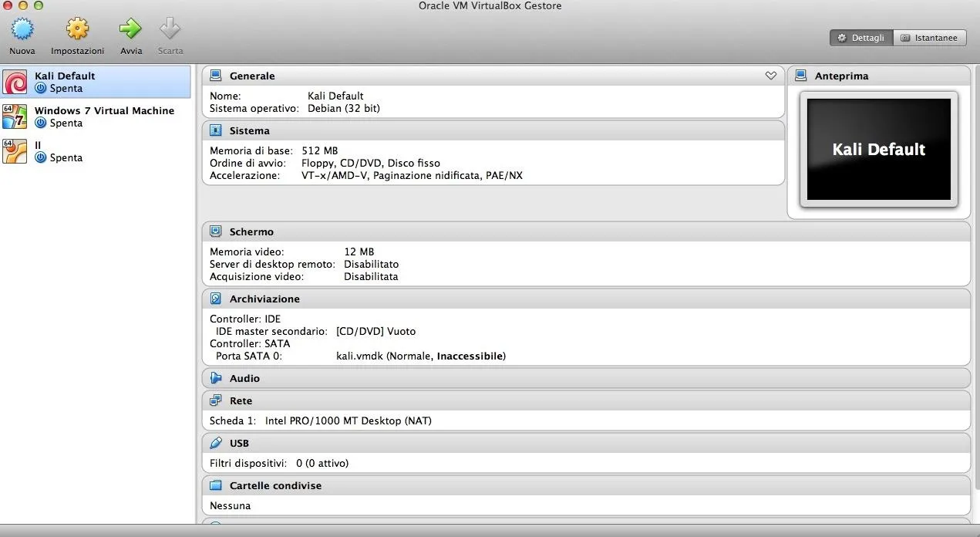Open the Sistema section header link
The height and width of the screenshot is (537, 980).
tap(250, 130)
